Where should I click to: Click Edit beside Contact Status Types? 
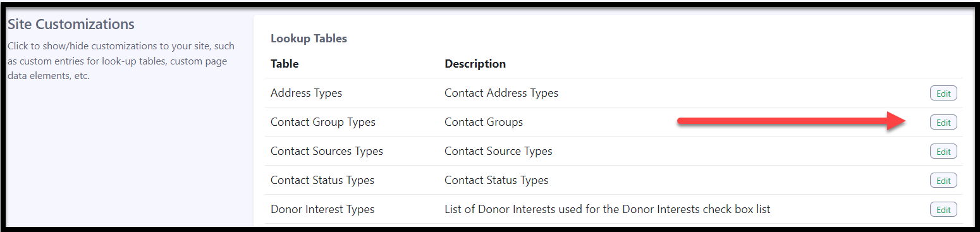pyautogui.click(x=943, y=181)
